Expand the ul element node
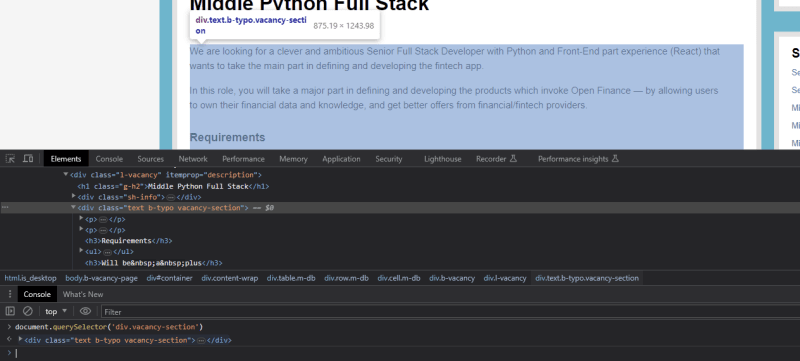This screenshot has height=361, width=800. [x=81, y=250]
